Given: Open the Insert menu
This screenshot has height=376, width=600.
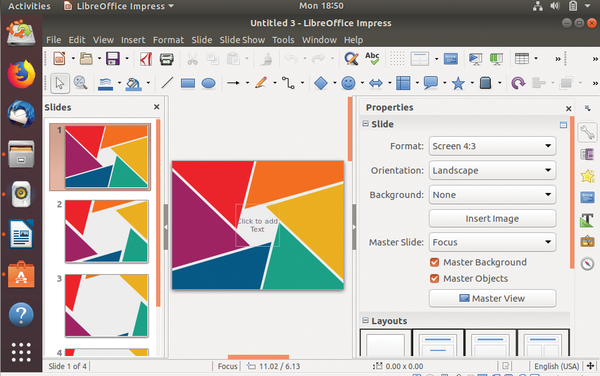Looking at the screenshot, I should point(133,40).
